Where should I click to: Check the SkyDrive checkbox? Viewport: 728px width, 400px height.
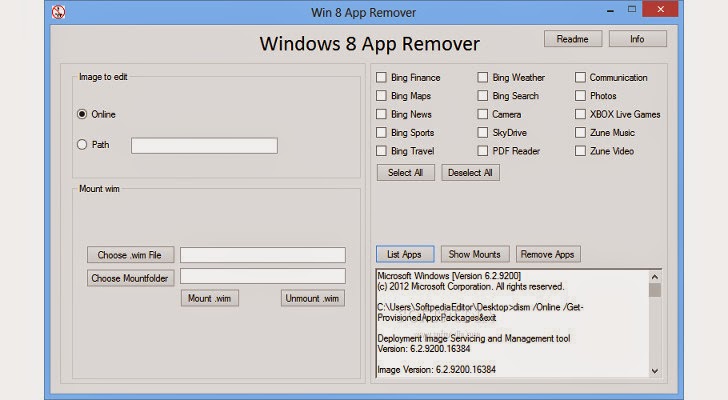pyautogui.click(x=483, y=133)
